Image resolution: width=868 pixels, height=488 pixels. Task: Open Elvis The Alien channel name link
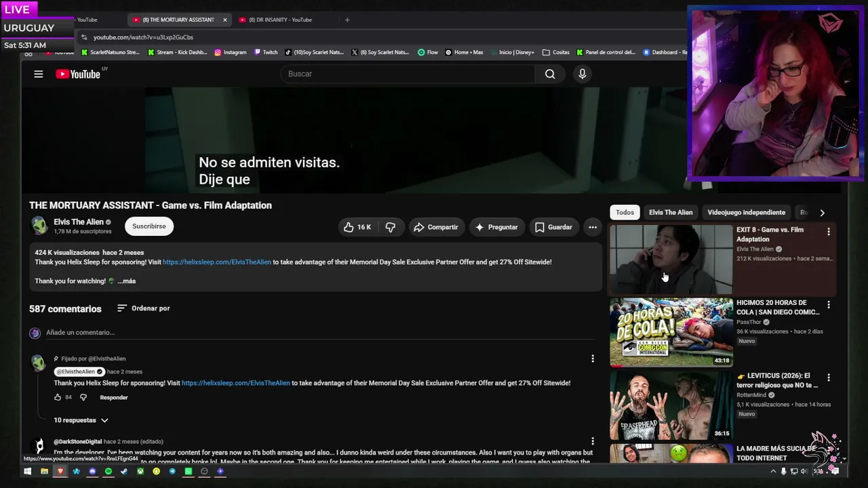coord(79,222)
